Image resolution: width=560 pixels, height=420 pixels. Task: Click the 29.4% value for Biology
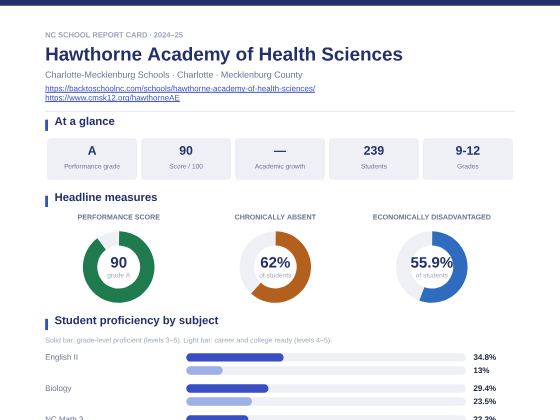pos(485,388)
